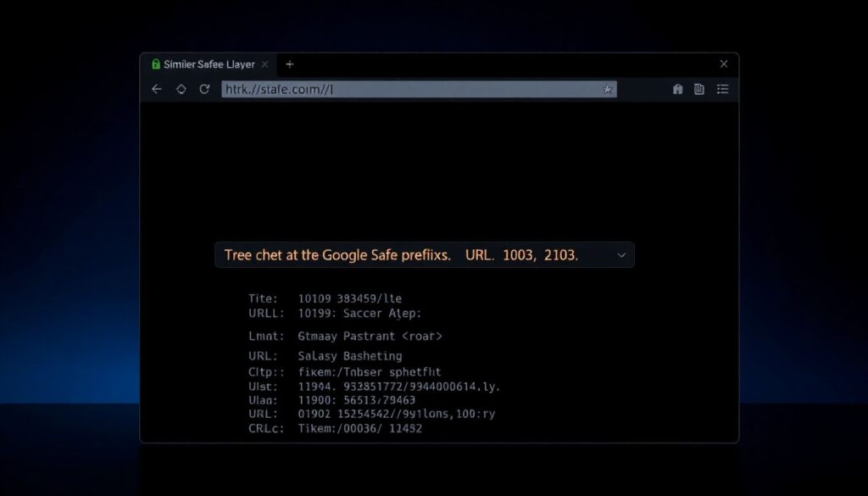Viewport: 868px width, 496px height.
Task: Click the diamond icon beside the back arrow
Action: pyautogui.click(x=181, y=89)
